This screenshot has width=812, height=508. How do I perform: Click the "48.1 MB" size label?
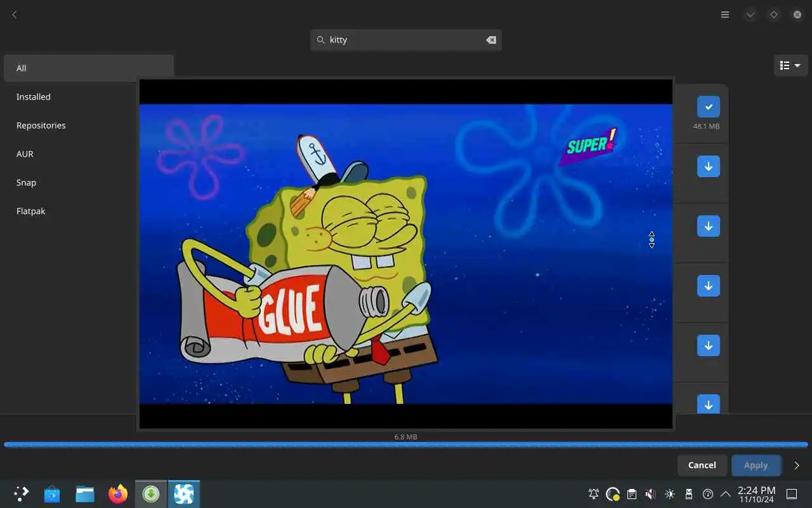pyautogui.click(x=706, y=126)
